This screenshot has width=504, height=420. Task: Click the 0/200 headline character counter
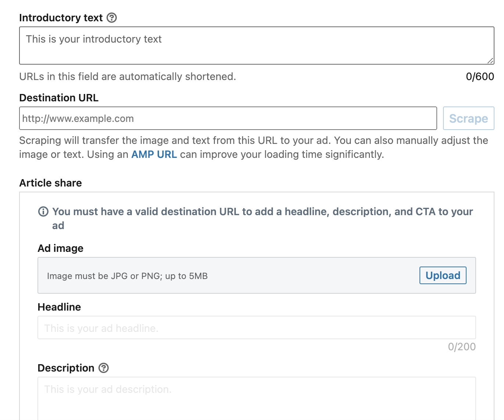(x=461, y=347)
